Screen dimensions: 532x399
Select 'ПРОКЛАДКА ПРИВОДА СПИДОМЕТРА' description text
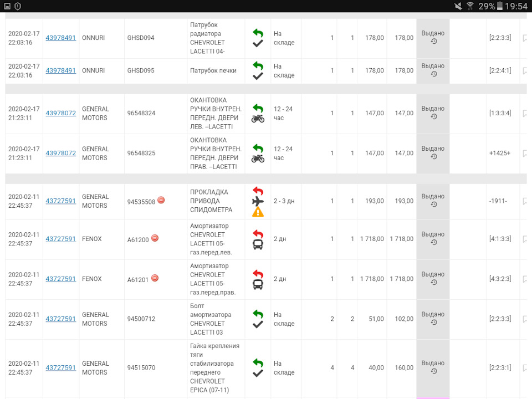[x=211, y=201]
